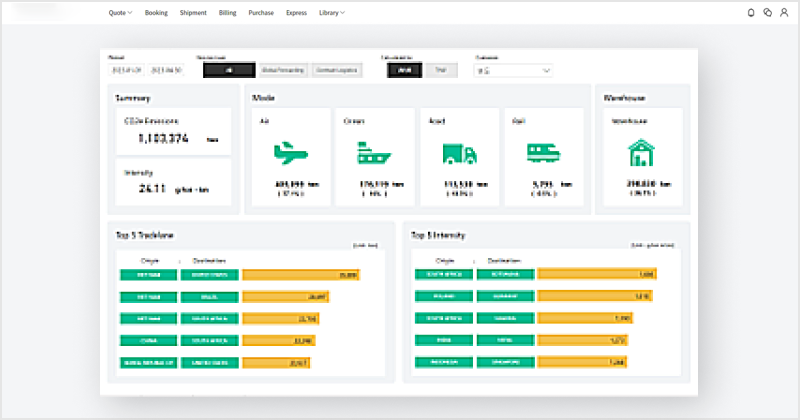Go to the Shipment menu
The width and height of the screenshot is (800, 420).
pyautogui.click(x=194, y=13)
